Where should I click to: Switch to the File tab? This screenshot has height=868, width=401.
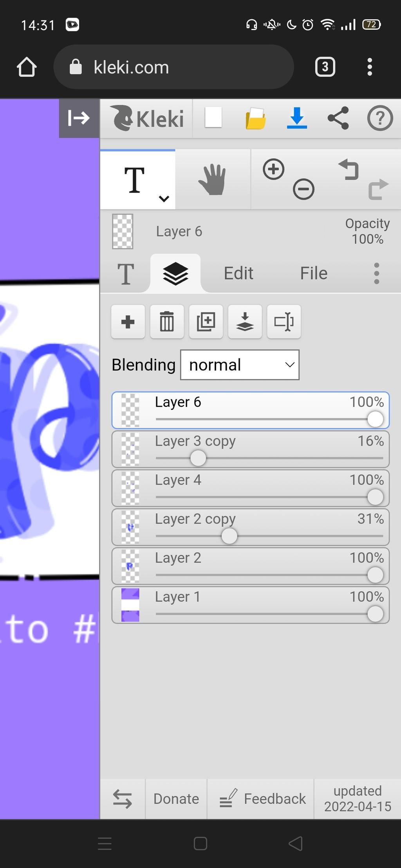(x=314, y=273)
